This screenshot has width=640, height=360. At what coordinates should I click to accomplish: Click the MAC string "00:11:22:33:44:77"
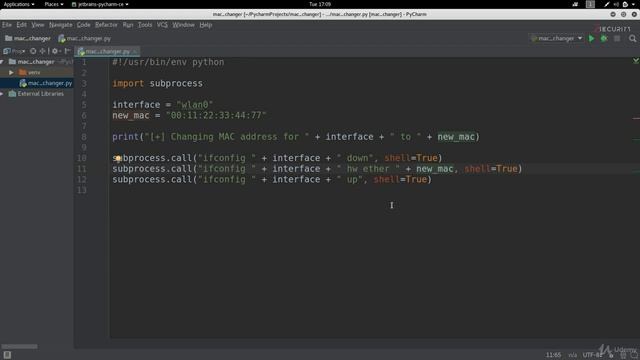pyautogui.click(x=216, y=116)
